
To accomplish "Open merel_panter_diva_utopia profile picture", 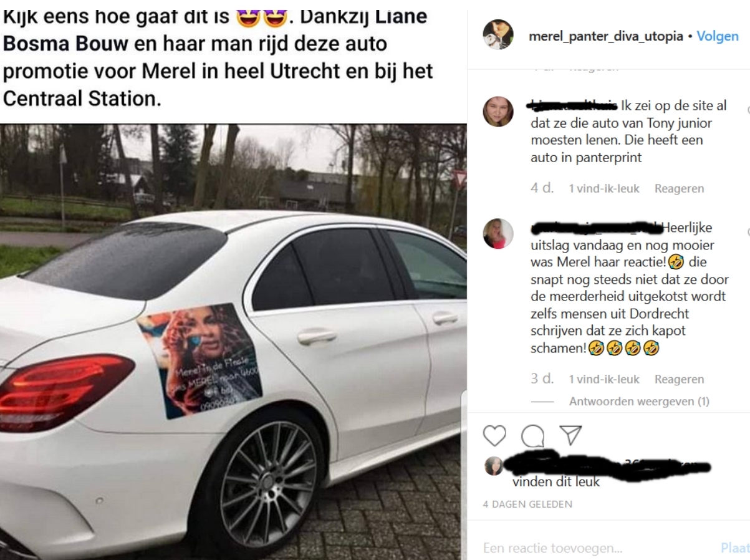I will 498,34.
